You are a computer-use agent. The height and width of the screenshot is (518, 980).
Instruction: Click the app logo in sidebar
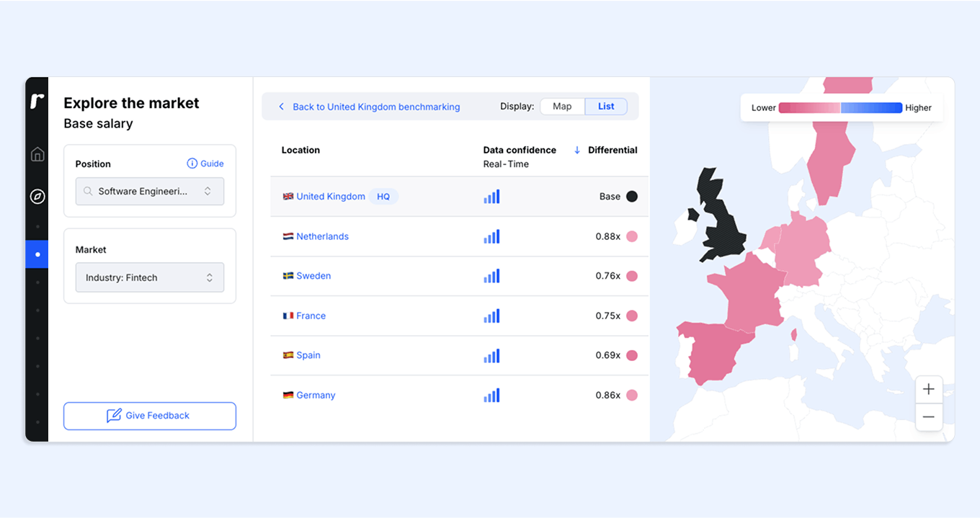(x=37, y=102)
